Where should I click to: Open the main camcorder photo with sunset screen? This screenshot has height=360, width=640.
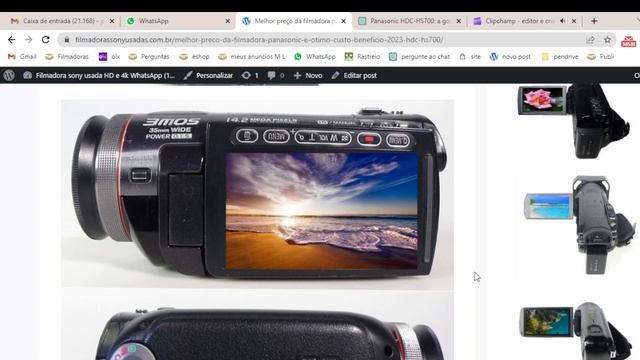(258, 194)
